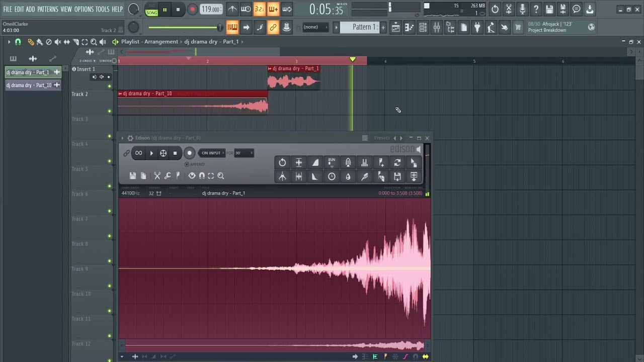Add a new pattern with plus button
This screenshot has height=362, width=644.
pyautogui.click(x=383, y=27)
